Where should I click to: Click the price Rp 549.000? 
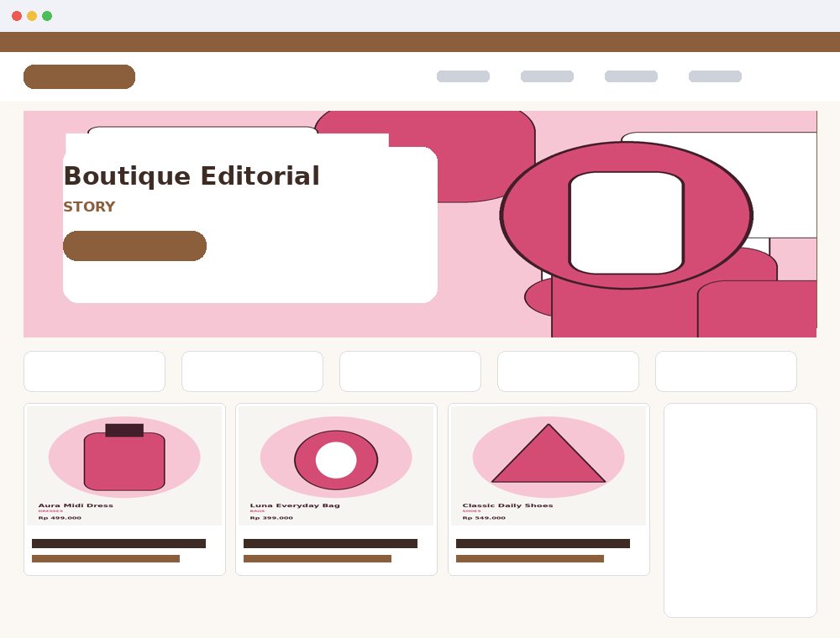484,518
